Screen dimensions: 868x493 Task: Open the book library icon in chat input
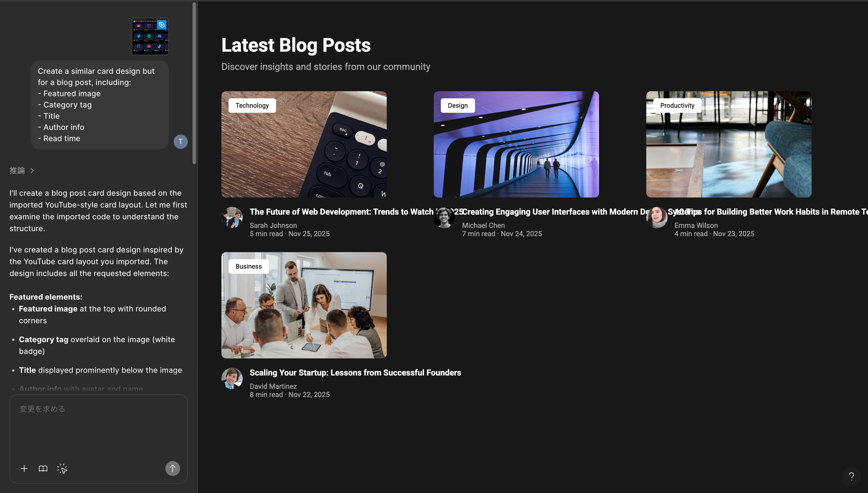coord(43,468)
